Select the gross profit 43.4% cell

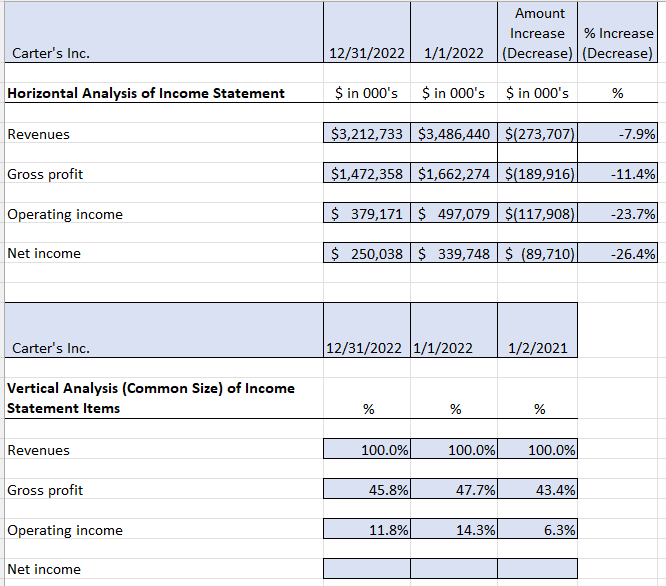(537, 489)
